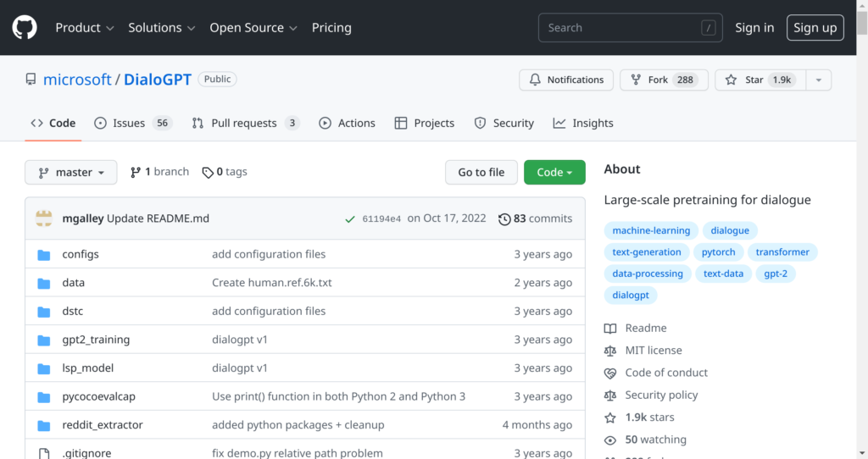Click the dialogue topic tag

pyautogui.click(x=730, y=230)
